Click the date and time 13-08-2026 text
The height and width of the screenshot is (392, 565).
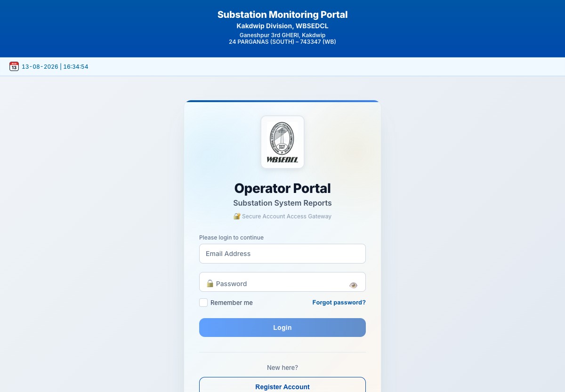pyautogui.click(x=55, y=67)
